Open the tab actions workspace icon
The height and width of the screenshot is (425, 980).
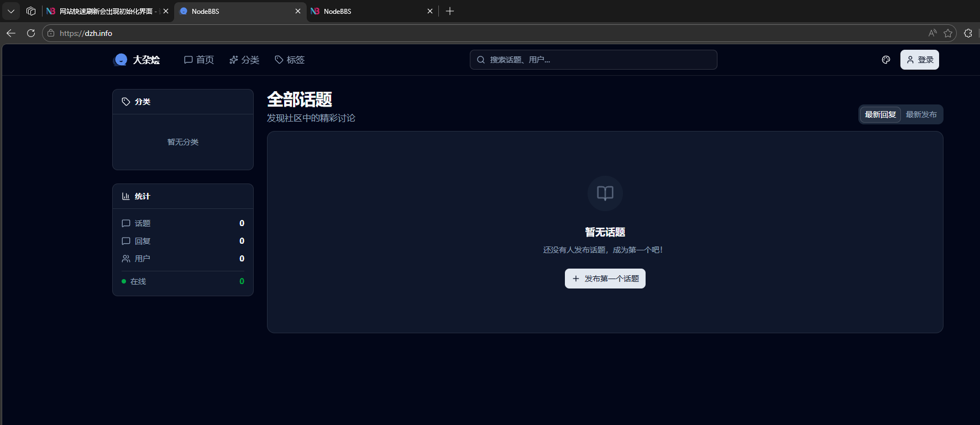pyautogui.click(x=31, y=11)
